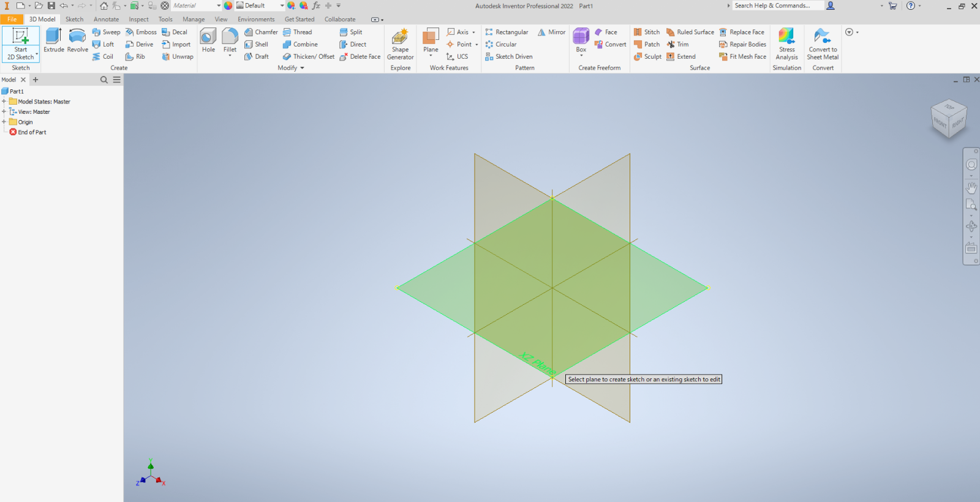
Task: Click the Mirror pattern tool
Action: click(x=551, y=32)
